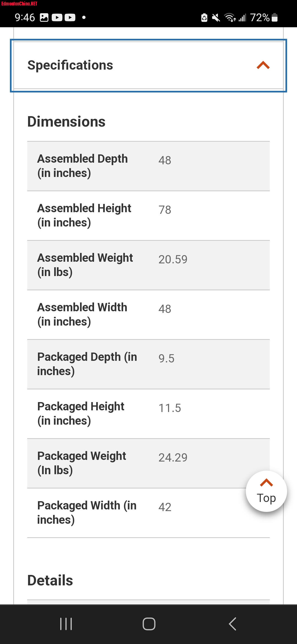This screenshot has width=297, height=644.
Task: Tap the Details section heading
Action: pyautogui.click(x=50, y=580)
